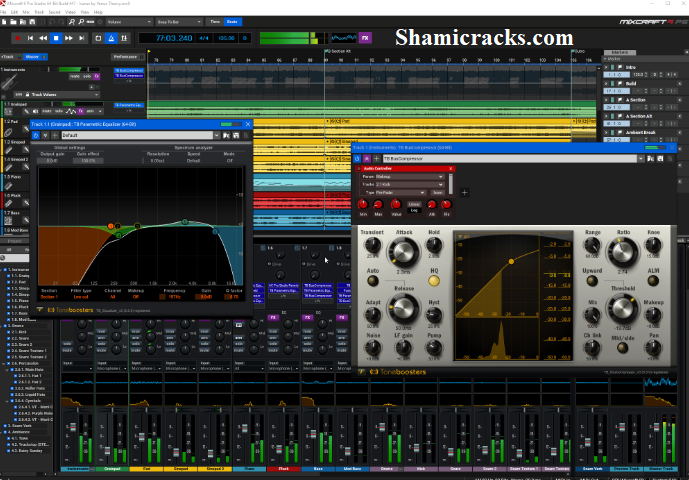Image resolution: width=689 pixels, height=480 pixels.
Task: Arm the 1.1 Grainpad track
Action: pos(90,111)
